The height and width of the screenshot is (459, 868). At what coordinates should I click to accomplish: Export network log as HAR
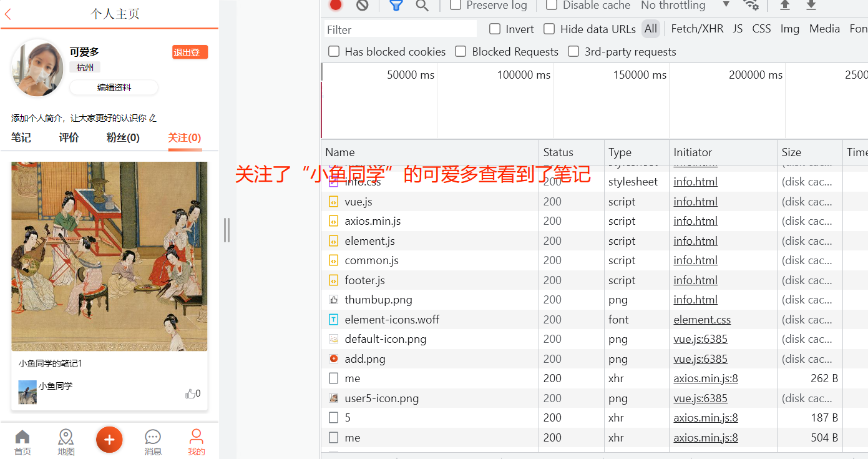(x=811, y=6)
